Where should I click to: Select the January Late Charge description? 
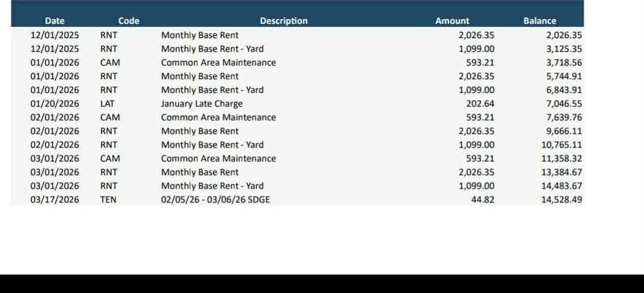click(202, 104)
